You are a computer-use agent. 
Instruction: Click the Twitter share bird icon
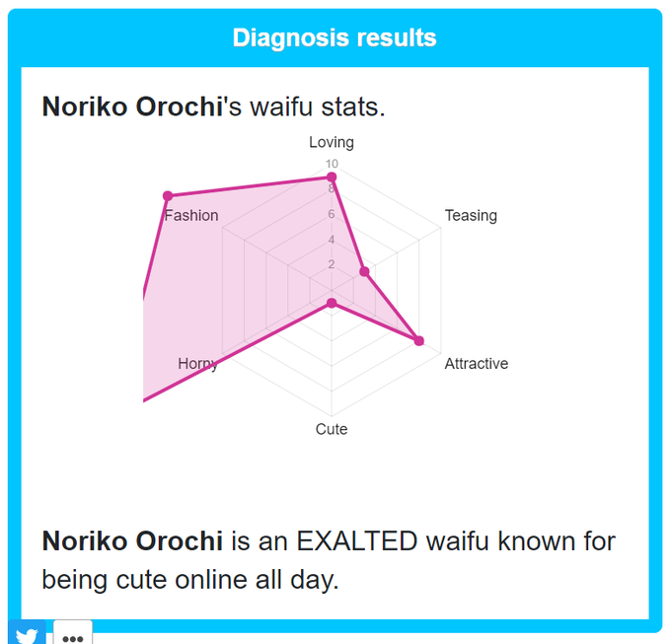pos(27,633)
